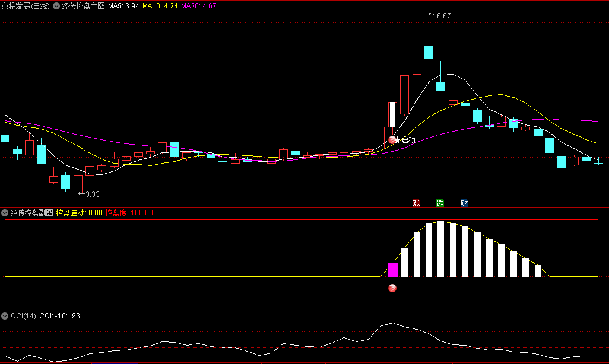Open the 经传控盘主图 indicator dropdown arrow
The width and height of the screenshot is (609, 364).
tap(56, 6)
